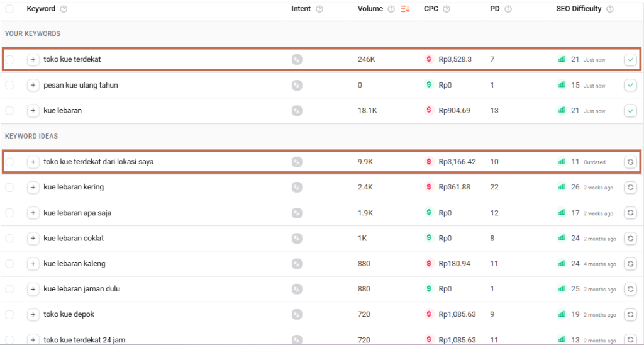Viewport: 644px width, 345px height.
Task: Click the red CPC icon for toko kue terdekat
Action: point(429,59)
